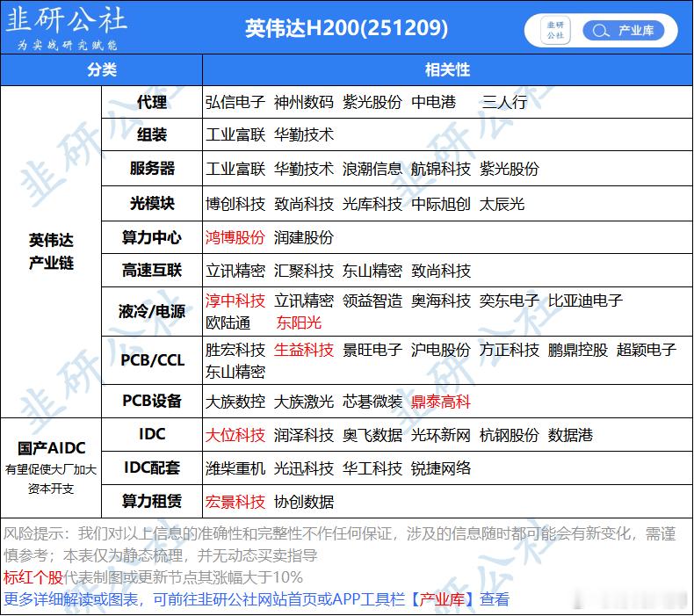Click 大族激光 stock name
Screen dimensions: 694x616
[304, 402]
